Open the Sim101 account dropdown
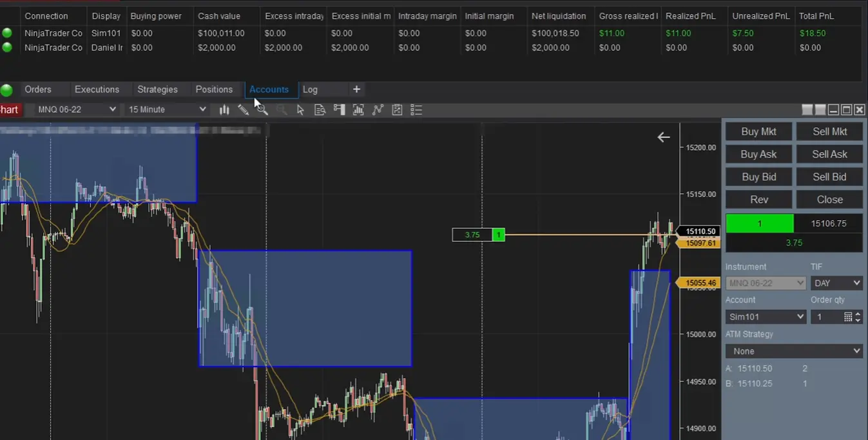This screenshot has width=868, height=440. tap(766, 317)
